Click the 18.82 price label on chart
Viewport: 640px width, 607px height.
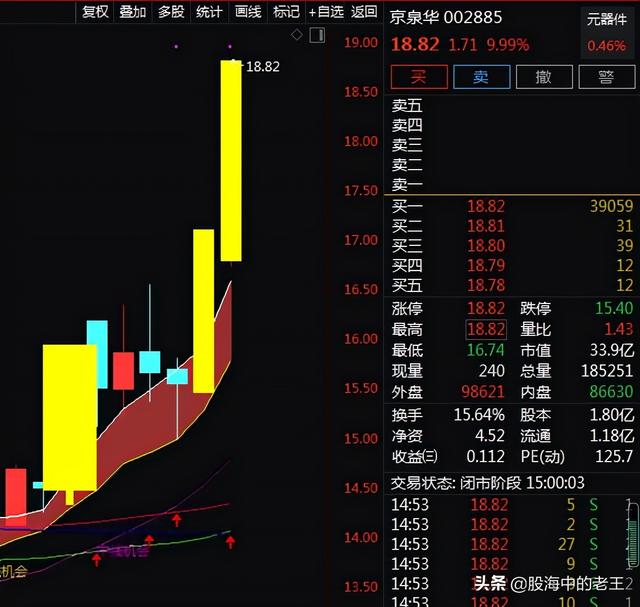[x=263, y=67]
